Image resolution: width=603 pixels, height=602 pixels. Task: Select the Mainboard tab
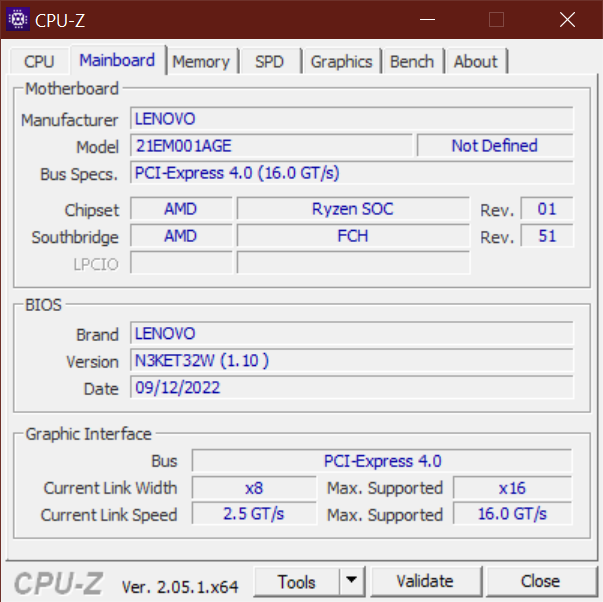coord(117,60)
